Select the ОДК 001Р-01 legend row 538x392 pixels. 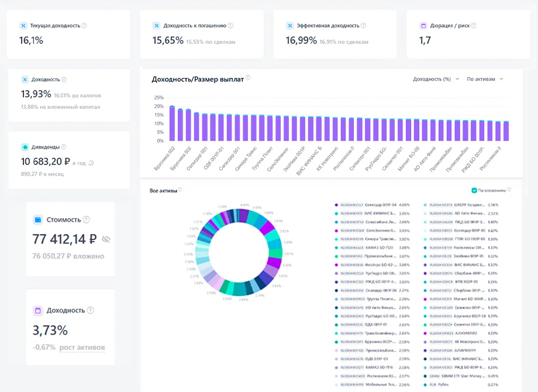click(x=373, y=324)
